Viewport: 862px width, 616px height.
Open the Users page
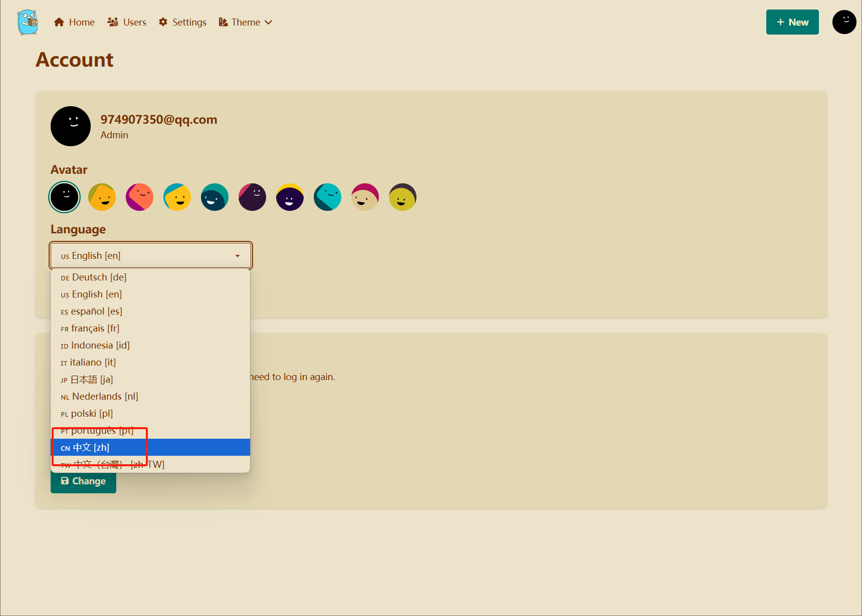pos(127,22)
